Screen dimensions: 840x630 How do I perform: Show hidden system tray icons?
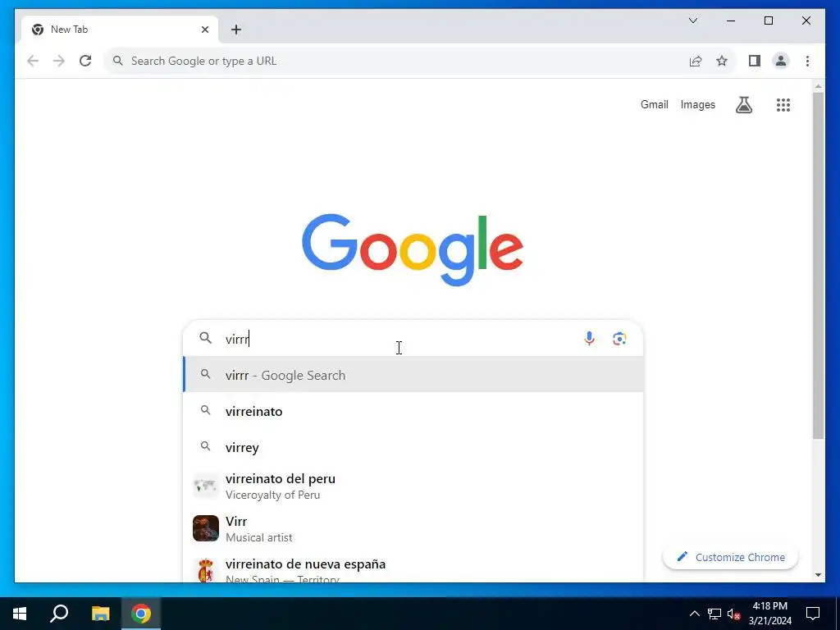[694, 614]
